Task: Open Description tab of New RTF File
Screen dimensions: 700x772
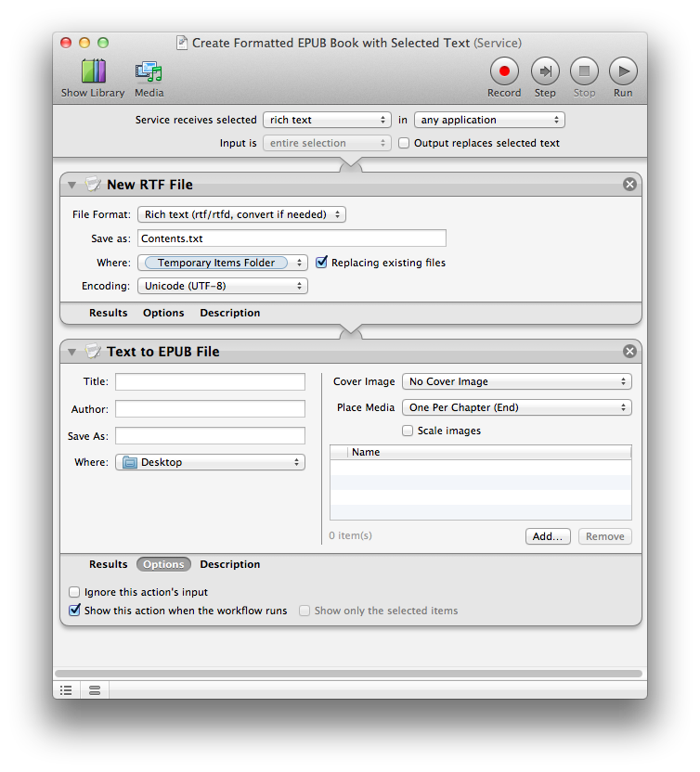Action: point(229,313)
